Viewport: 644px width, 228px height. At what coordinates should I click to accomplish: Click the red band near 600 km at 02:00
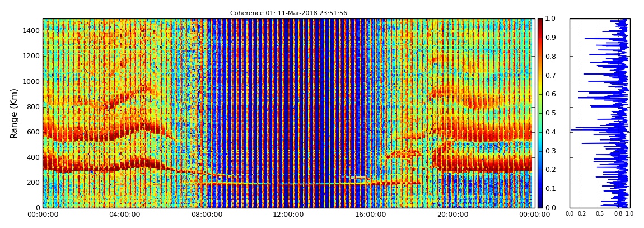pos(83,133)
